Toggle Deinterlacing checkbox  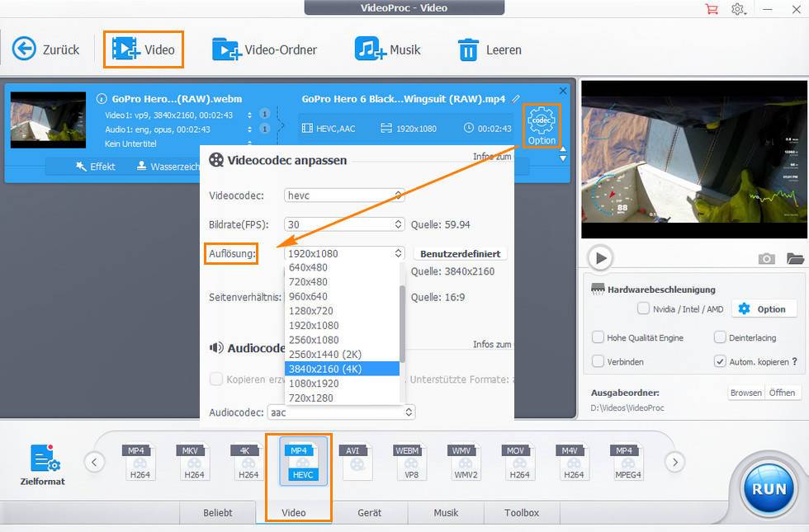click(720, 337)
